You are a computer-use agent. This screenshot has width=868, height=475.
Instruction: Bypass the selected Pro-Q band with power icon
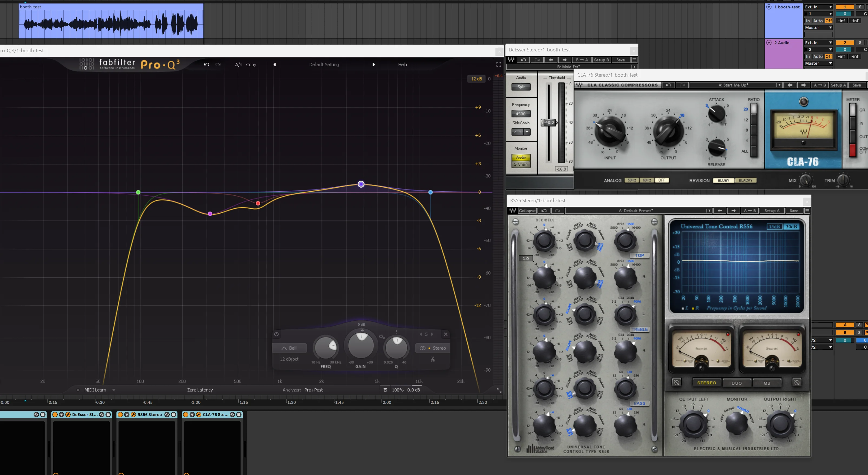click(x=276, y=334)
